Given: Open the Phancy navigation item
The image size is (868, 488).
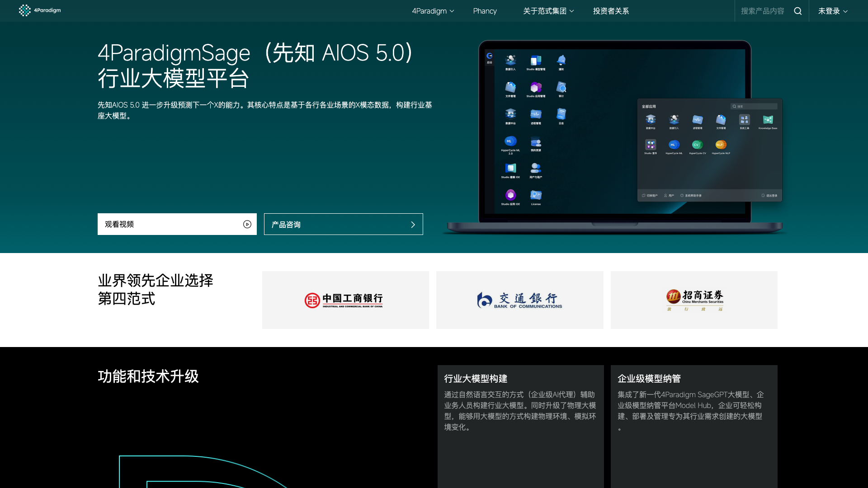Looking at the screenshot, I should tap(485, 11).
